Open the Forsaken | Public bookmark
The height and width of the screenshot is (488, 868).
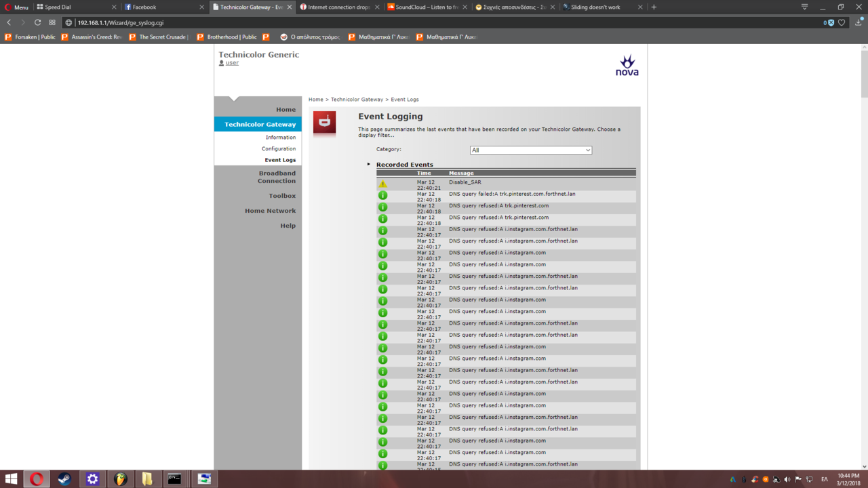tap(31, 37)
